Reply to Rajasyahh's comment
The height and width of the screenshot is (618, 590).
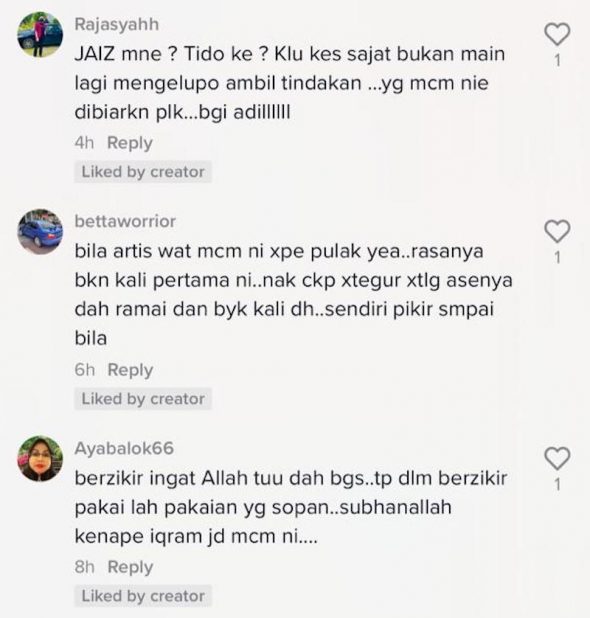click(x=130, y=143)
